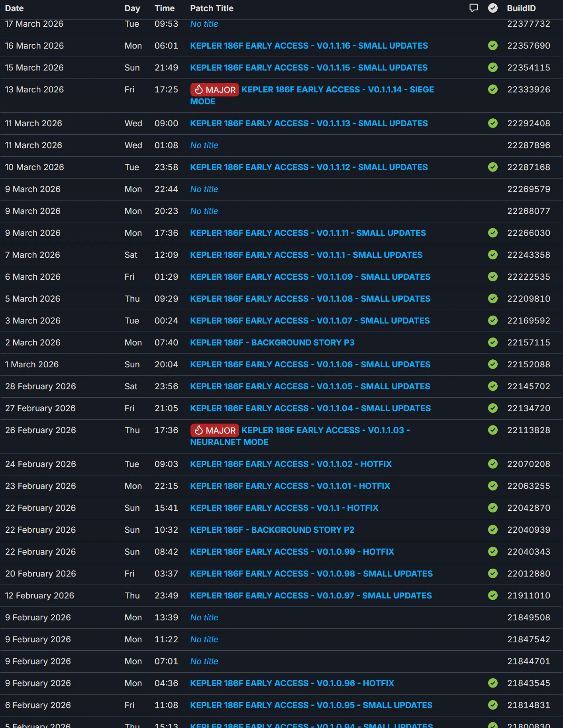563x728 pixels.
Task: Open V0.1.1.15 Small Updates patch link
Action: tap(309, 68)
